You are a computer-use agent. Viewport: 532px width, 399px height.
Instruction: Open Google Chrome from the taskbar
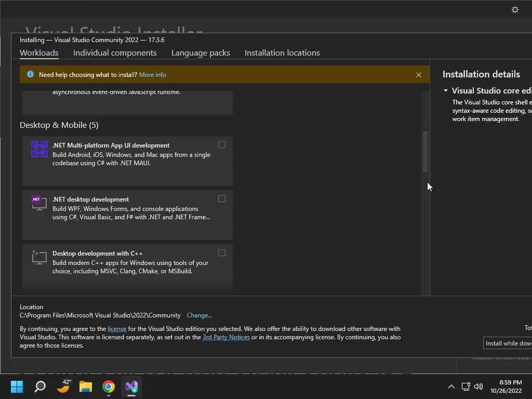coord(109,387)
